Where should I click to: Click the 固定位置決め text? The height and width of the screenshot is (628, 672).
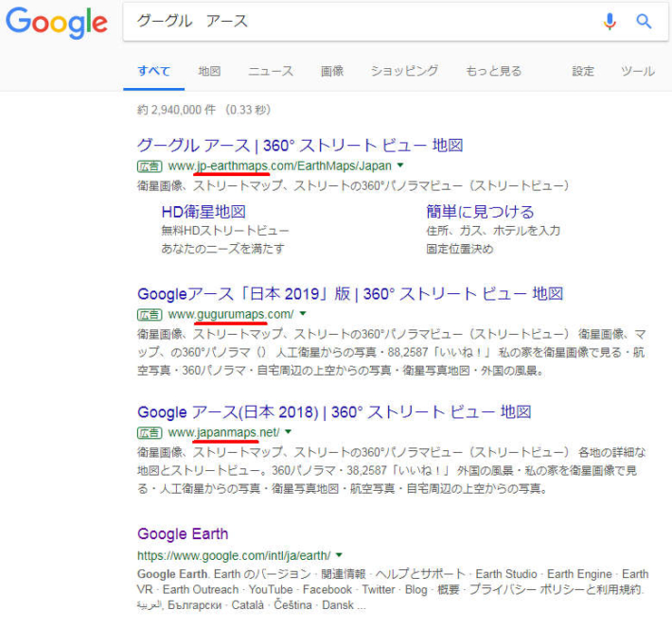point(459,249)
